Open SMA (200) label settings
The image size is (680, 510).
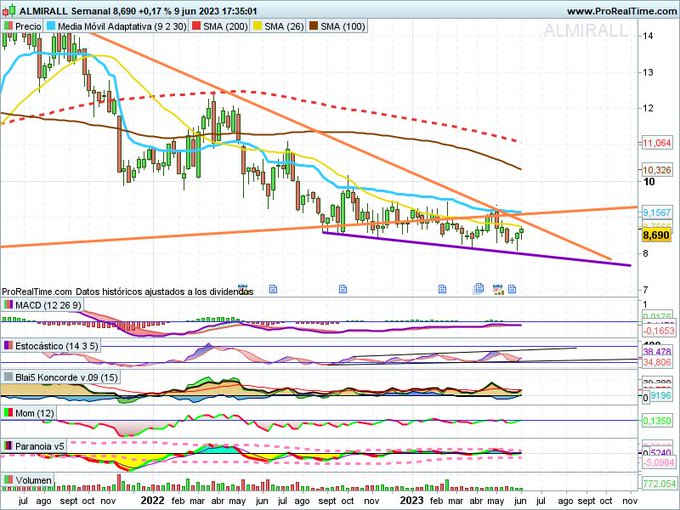[x=225, y=26]
